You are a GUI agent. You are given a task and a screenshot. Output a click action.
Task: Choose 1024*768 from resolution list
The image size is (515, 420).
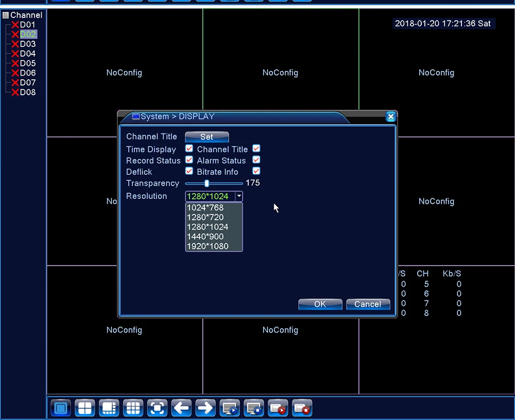click(214, 208)
